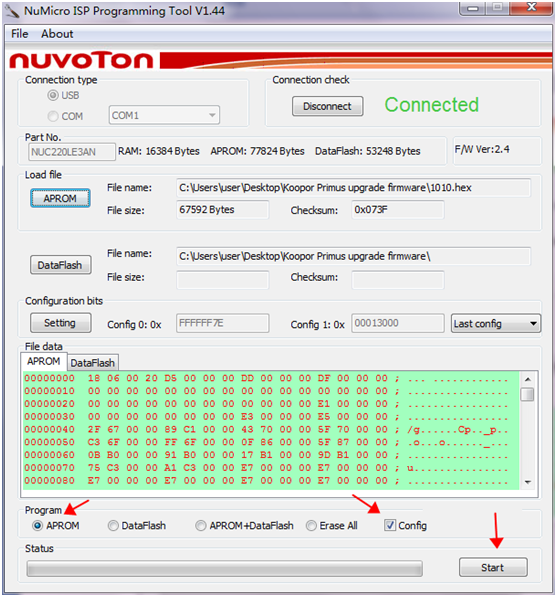The image size is (557, 597).
Task: Select APROM+DataFlash programming option
Action: pyautogui.click(x=201, y=526)
